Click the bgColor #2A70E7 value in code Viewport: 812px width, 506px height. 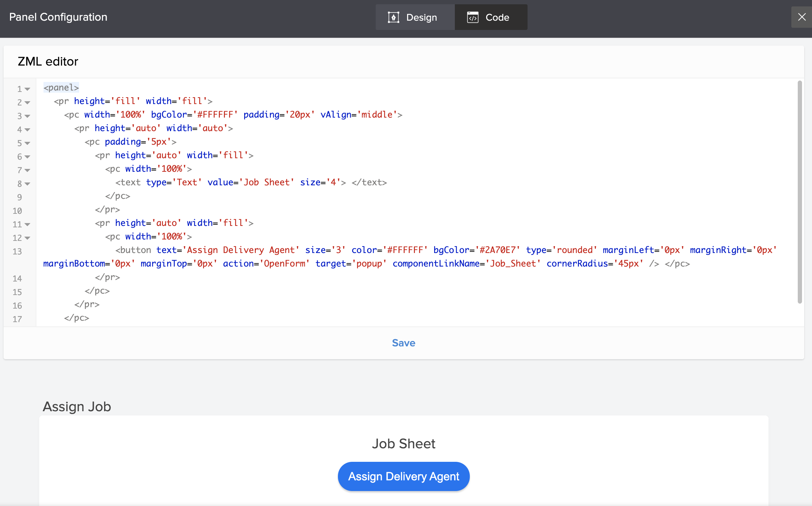point(498,250)
